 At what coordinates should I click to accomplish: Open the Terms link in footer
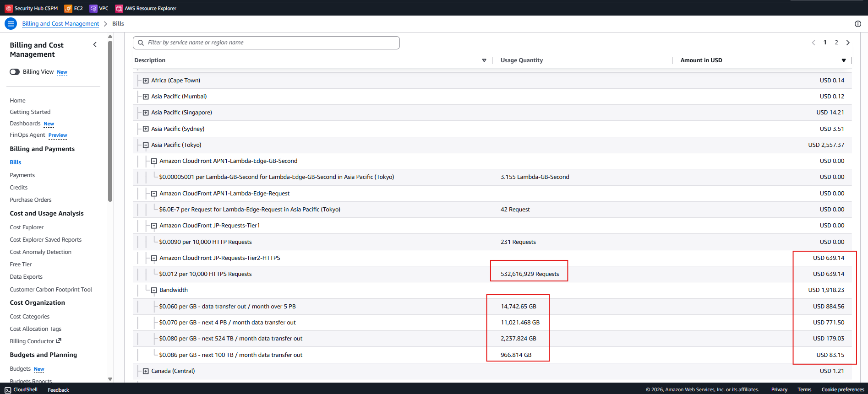(804, 390)
